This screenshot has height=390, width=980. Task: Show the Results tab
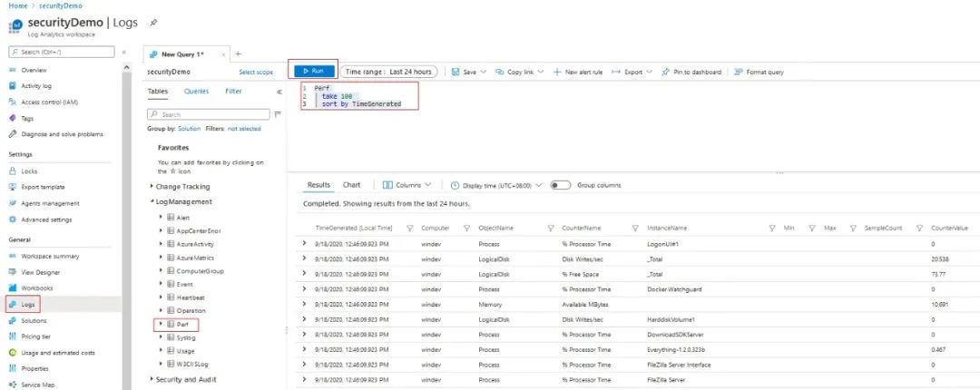[x=318, y=185]
